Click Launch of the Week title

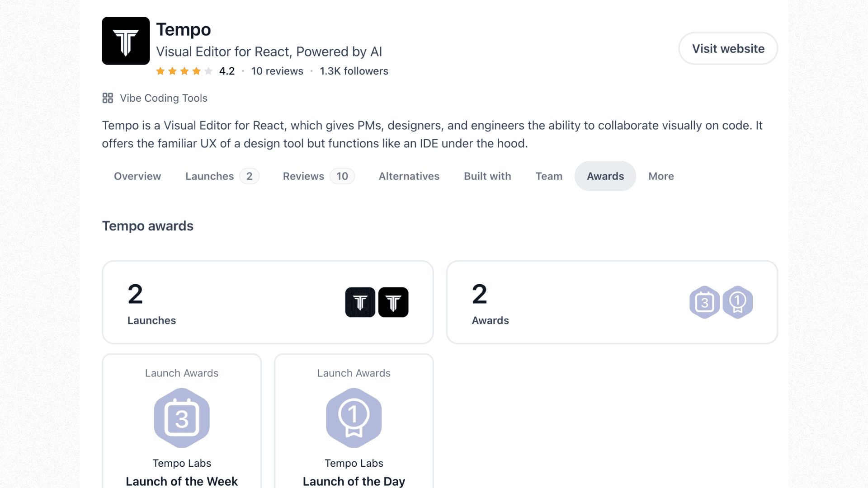click(x=182, y=481)
